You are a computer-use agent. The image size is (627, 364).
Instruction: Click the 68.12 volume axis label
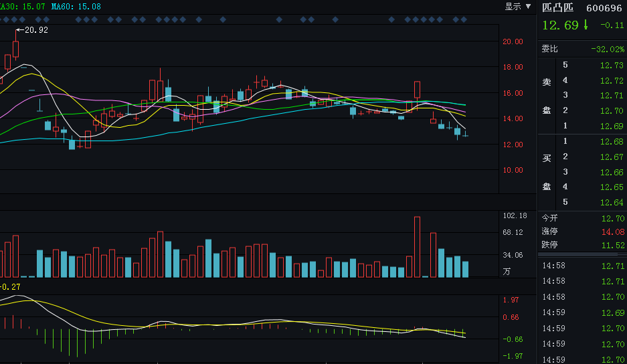point(513,232)
